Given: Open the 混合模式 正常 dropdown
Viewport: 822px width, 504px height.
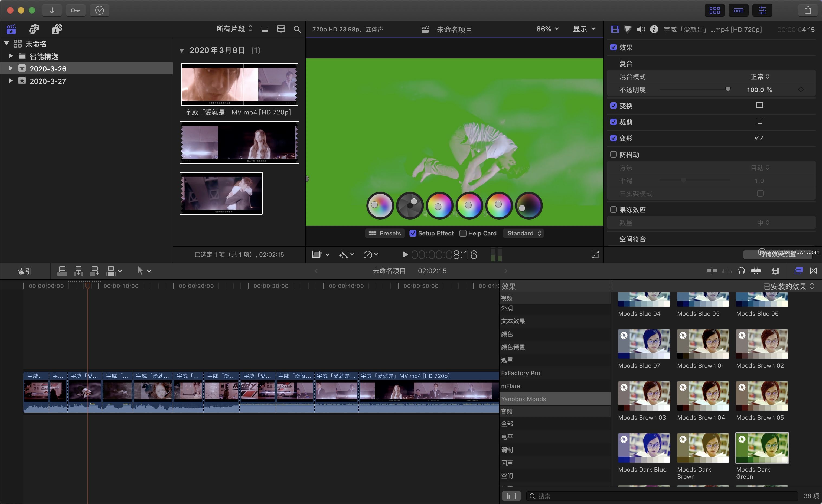Looking at the screenshot, I should pyautogui.click(x=760, y=76).
